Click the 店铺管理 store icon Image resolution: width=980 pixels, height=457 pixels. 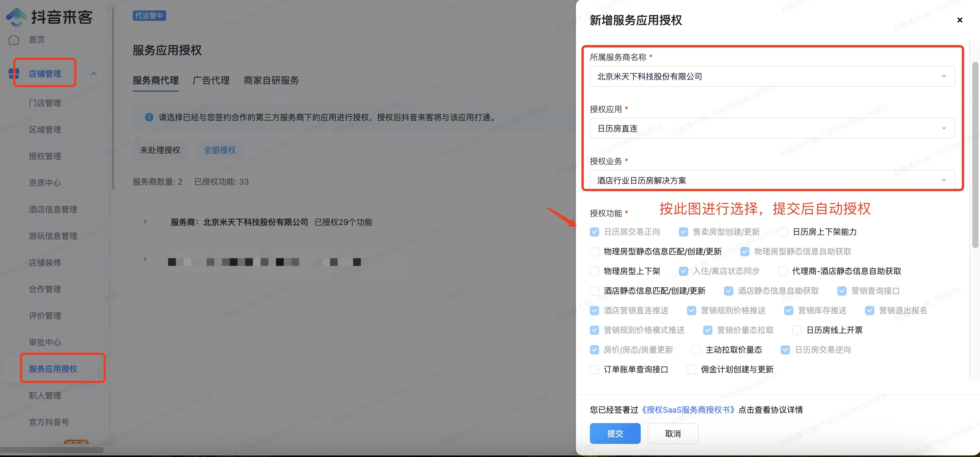point(14,73)
